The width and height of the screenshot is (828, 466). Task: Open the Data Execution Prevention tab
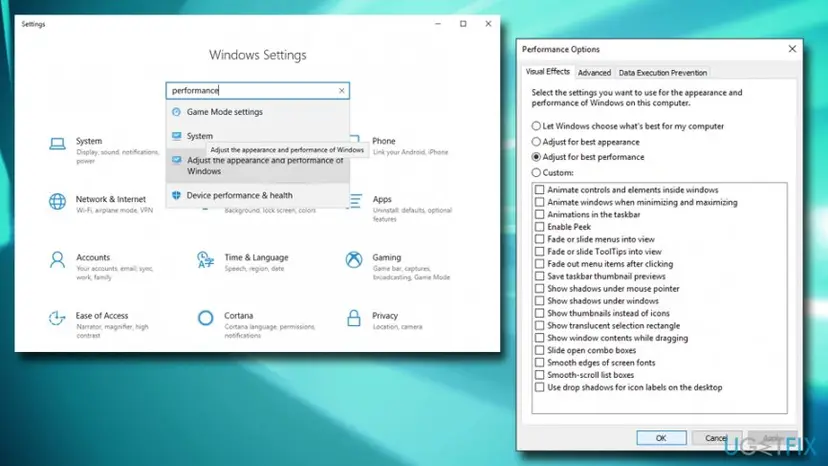pyautogui.click(x=663, y=72)
